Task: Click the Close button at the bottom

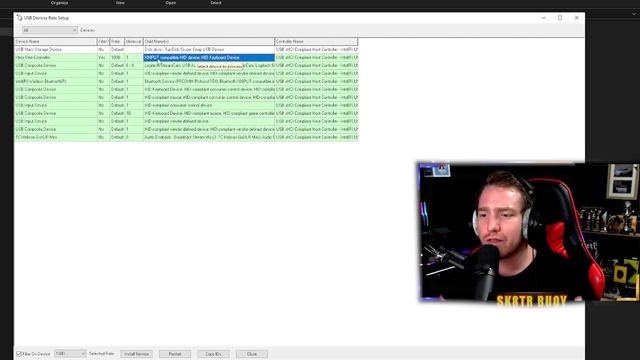Action: click(251, 354)
